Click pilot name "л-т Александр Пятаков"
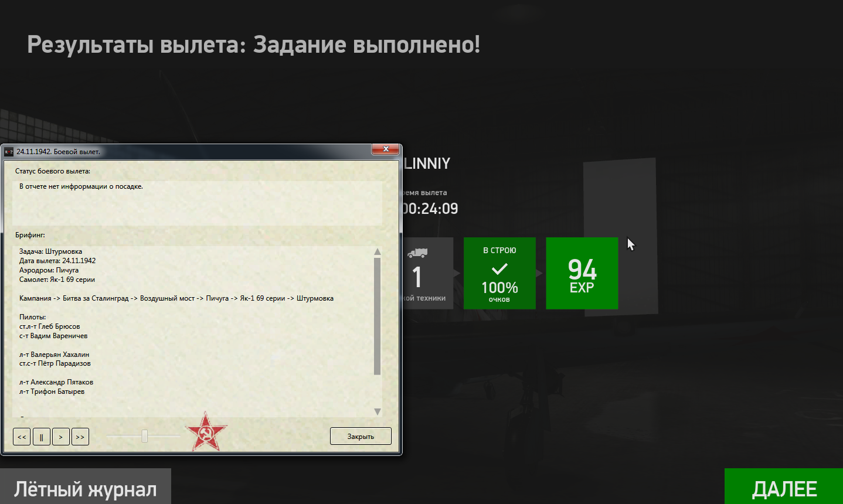Viewport: 843px width, 504px height. click(56, 382)
